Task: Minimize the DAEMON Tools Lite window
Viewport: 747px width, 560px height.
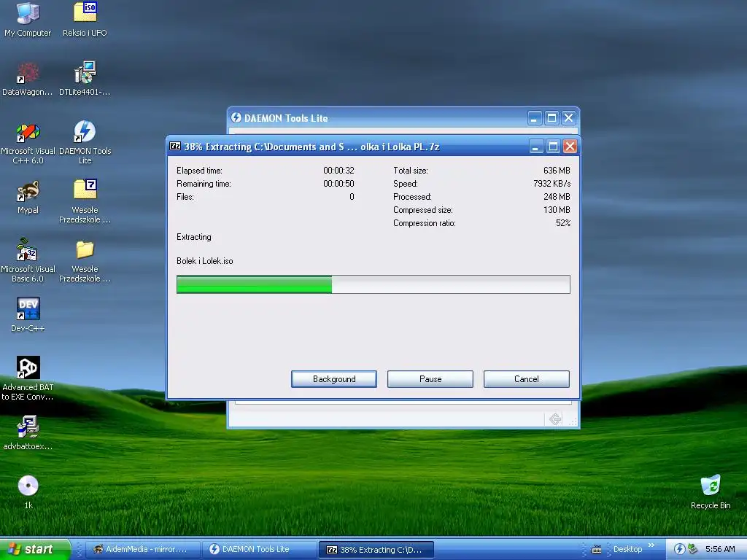Action: coord(535,117)
